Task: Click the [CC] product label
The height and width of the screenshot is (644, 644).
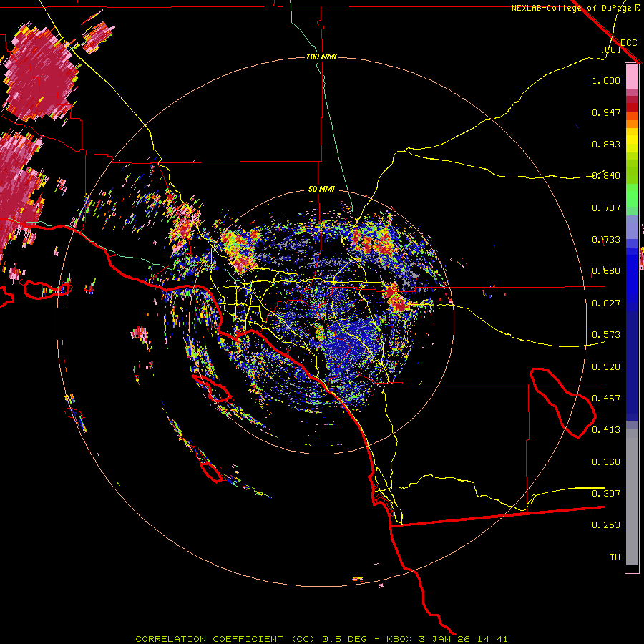Action: click(x=611, y=49)
